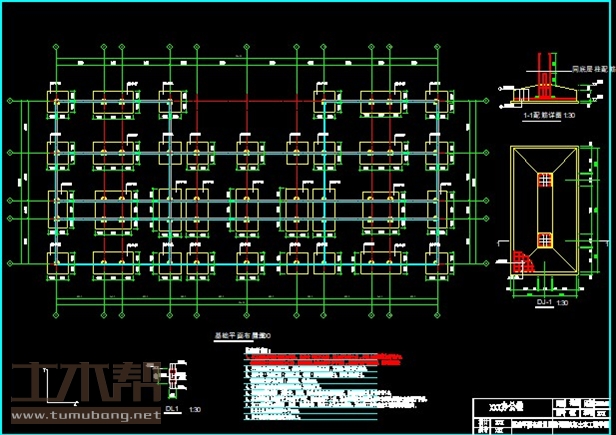Select the DJ-1 detail title label

coord(546,301)
